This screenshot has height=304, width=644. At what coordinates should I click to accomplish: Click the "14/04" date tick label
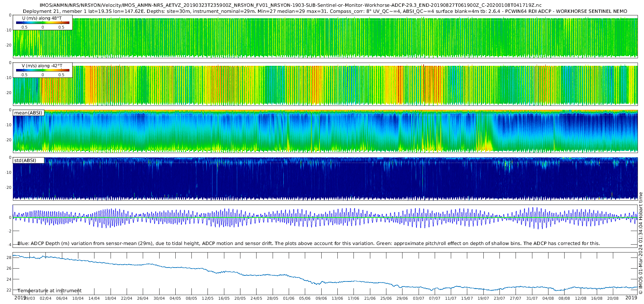click(94, 298)
